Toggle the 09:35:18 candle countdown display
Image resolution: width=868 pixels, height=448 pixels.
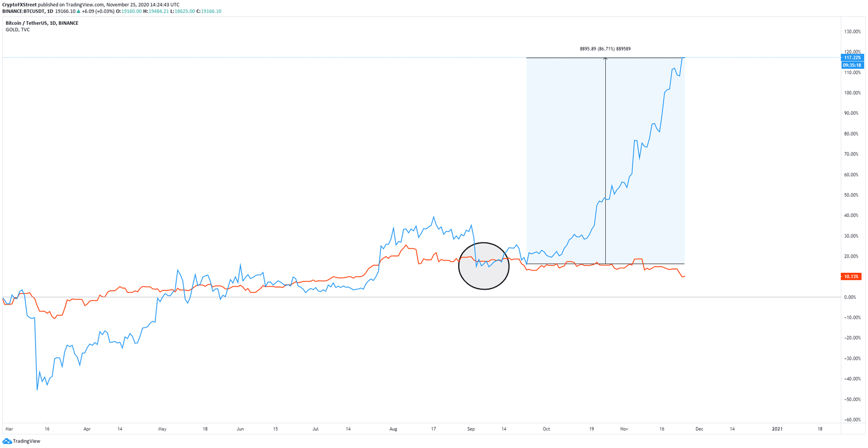852,64
